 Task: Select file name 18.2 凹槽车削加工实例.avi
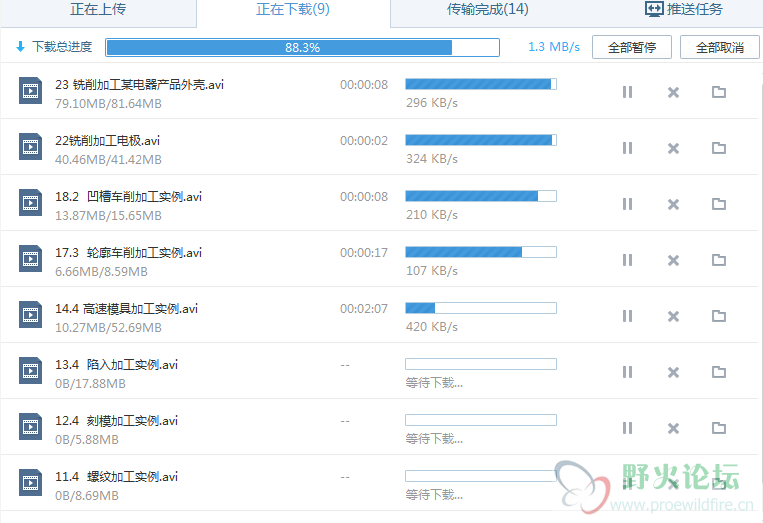[128, 197]
